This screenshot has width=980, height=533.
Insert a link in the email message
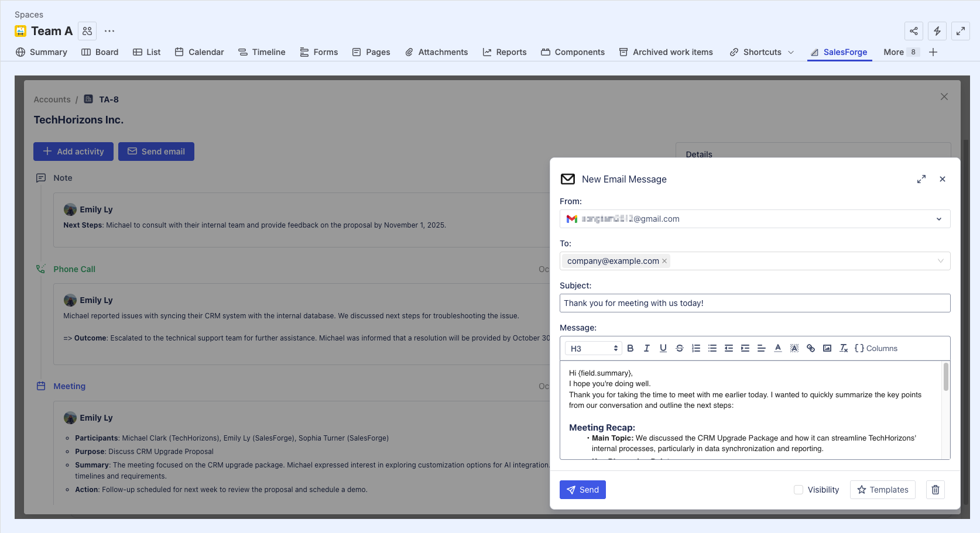click(811, 348)
